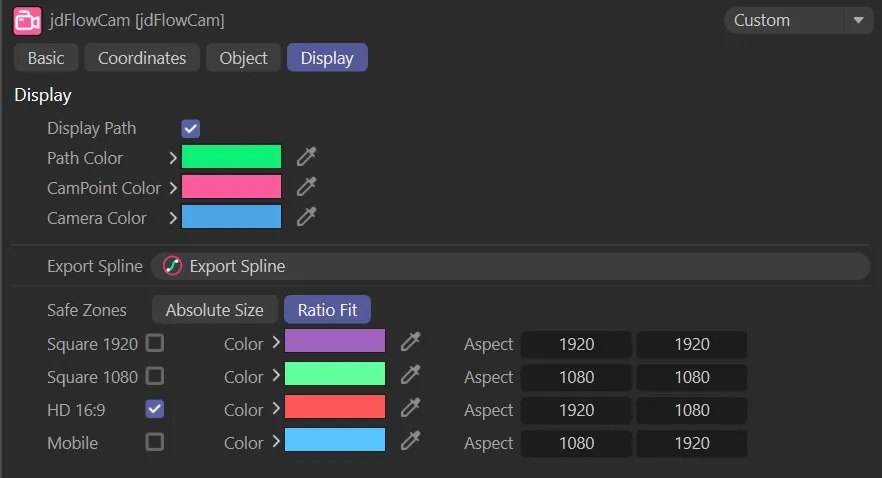The height and width of the screenshot is (478, 882).
Task: Disable the Display Path checkbox
Action: [x=191, y=129]
